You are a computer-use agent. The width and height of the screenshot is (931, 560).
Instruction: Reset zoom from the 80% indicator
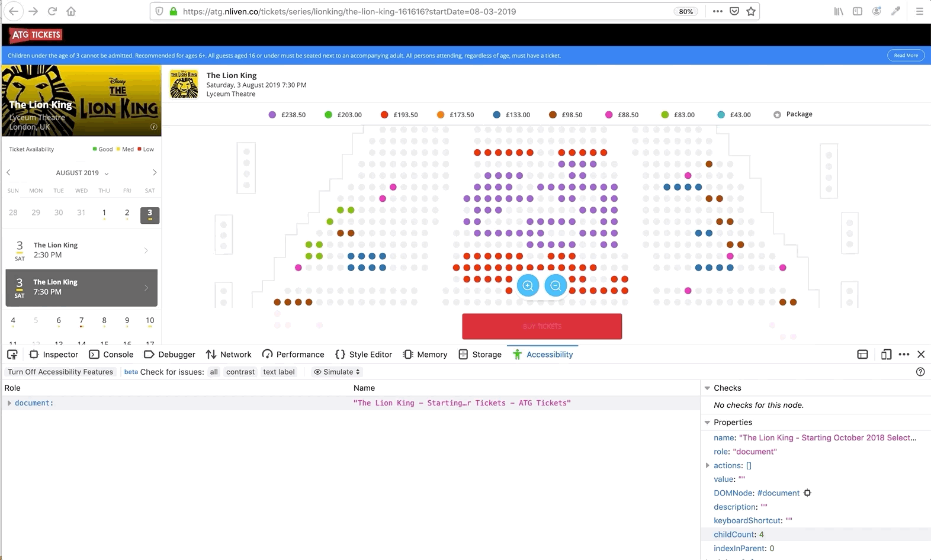[x=686, y=11]
